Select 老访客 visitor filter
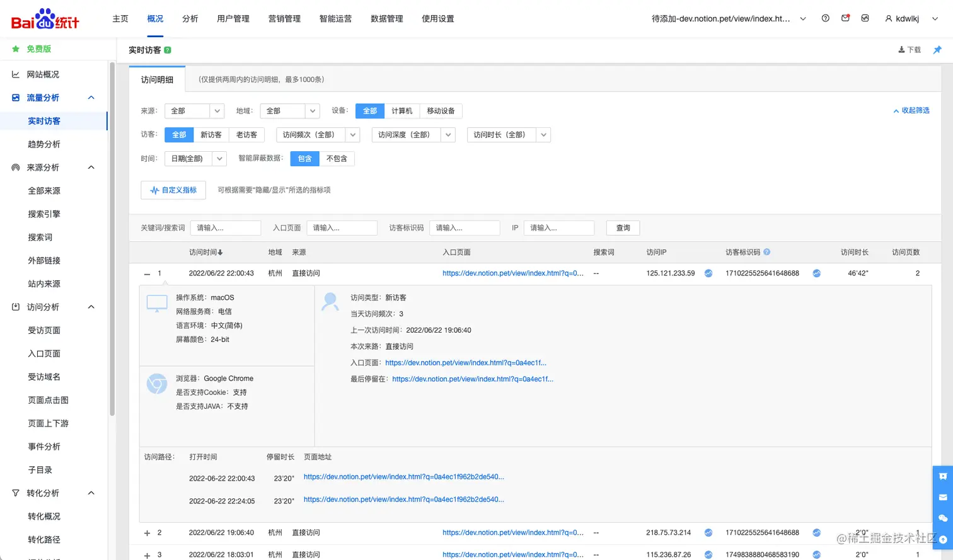 [246, 135]
